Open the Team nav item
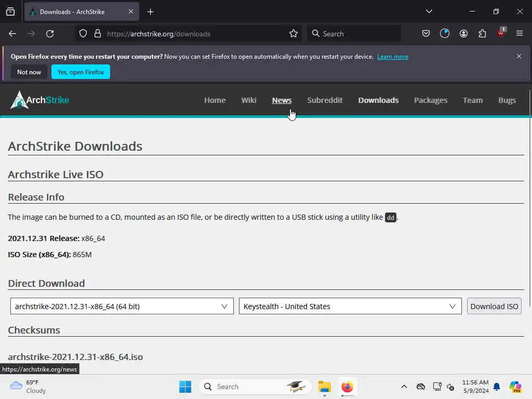The height and width of the screenshot is (399, 532). pos(473,100)
